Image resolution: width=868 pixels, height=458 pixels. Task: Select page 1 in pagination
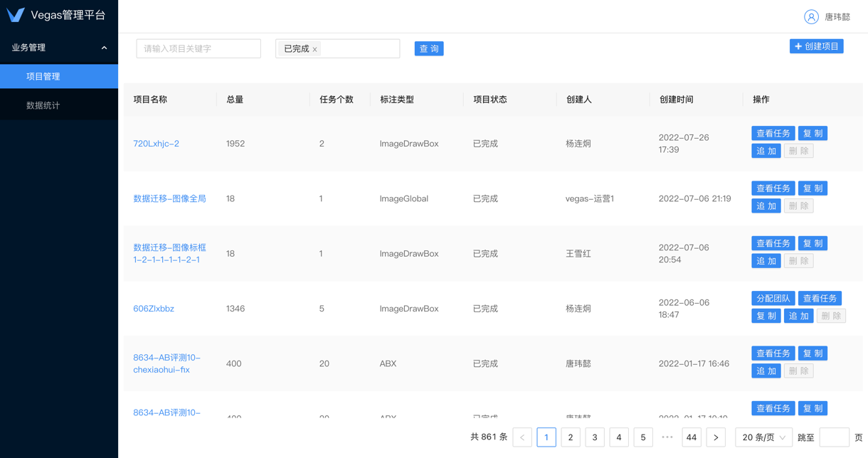click(x=546, y=437)
